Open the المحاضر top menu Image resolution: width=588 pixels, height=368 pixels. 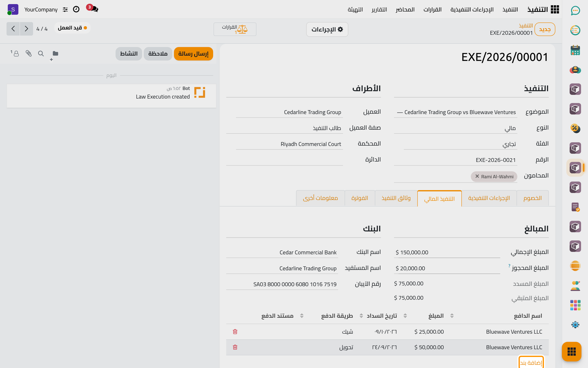point(405,10)
